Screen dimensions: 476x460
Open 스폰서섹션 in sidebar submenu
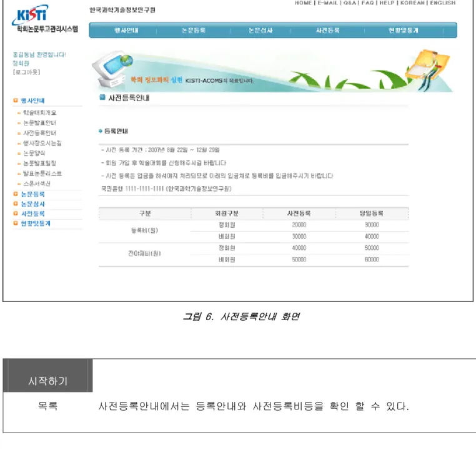[x=37, y=184]
